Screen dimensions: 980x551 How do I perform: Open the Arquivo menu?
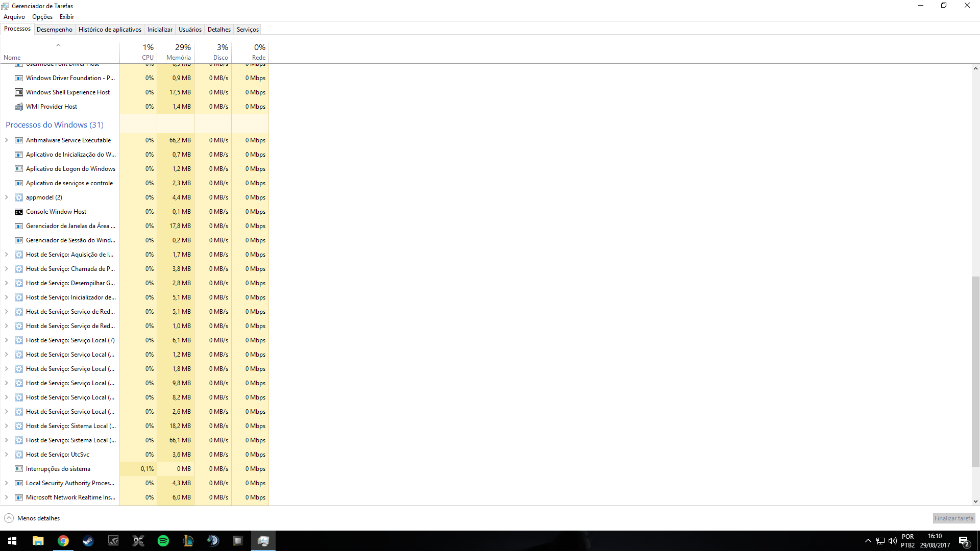14,17
